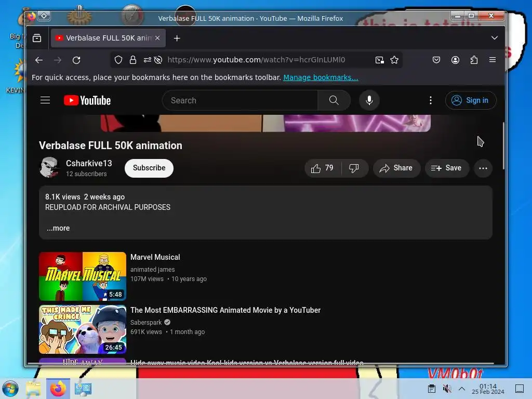Viewport: 532px width, 399px height.
Task: Click the show desktop button
Action: 520,389
